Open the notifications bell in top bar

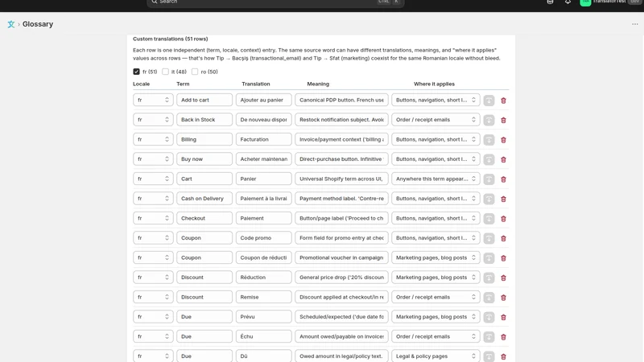pyautogui.click(x=568, y=2)
